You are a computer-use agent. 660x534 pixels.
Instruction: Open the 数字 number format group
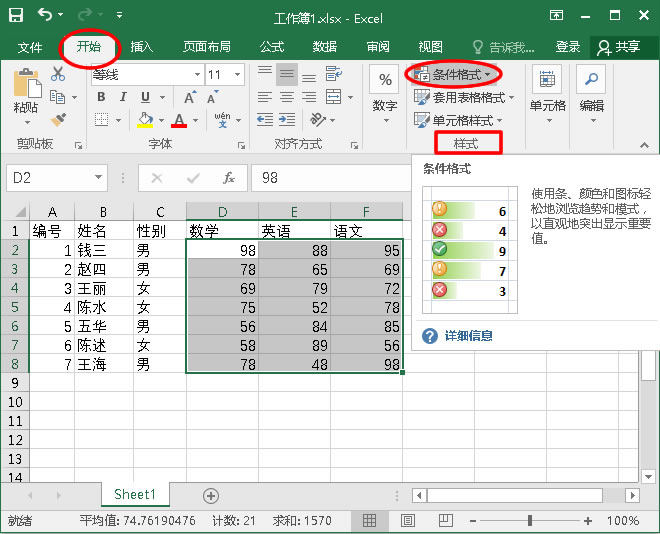point(385,95)
